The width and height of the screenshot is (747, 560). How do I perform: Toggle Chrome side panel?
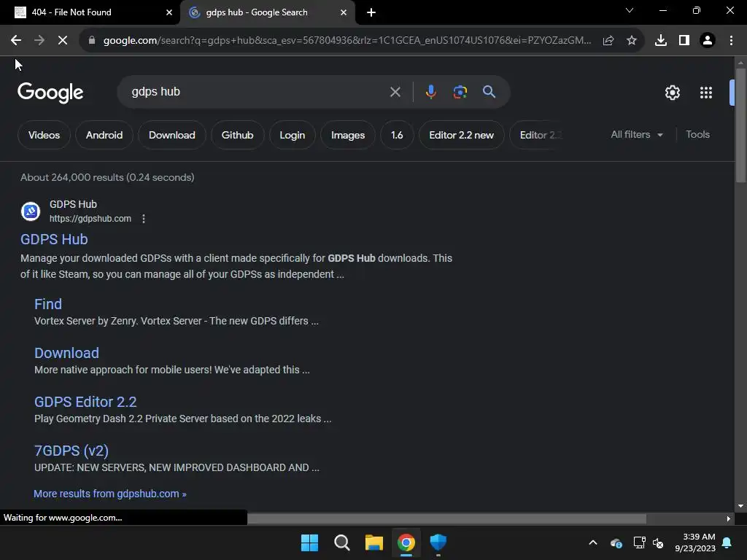(x=684, y=41)
